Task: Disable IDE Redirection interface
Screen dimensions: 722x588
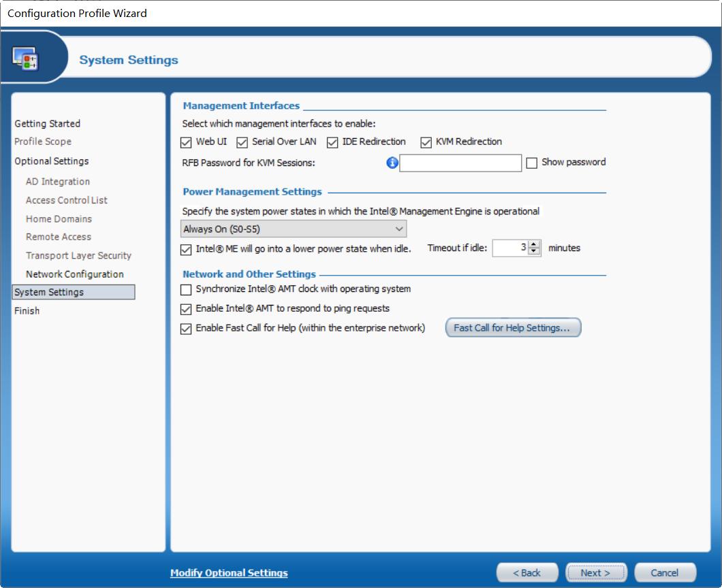Action: point(332,142)
